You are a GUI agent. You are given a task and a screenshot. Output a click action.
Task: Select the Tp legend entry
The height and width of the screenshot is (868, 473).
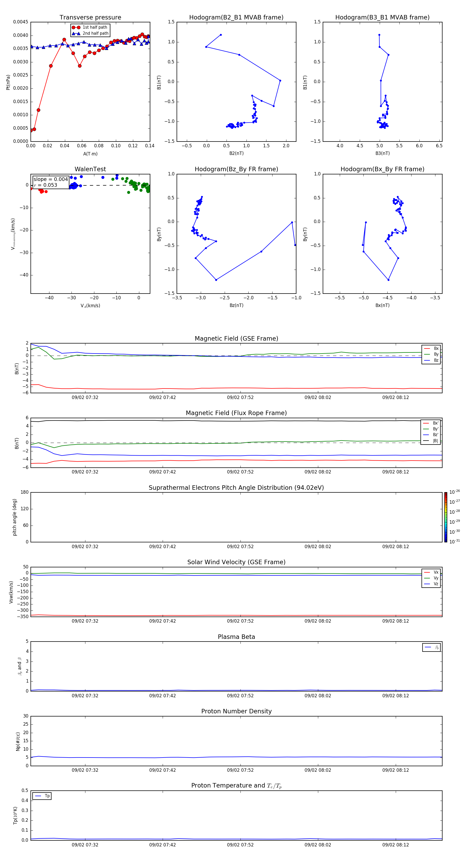(x=42, y=796)
